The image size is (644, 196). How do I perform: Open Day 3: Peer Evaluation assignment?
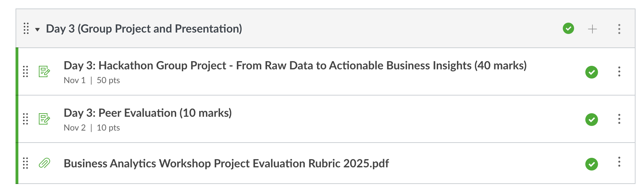[x=148, y=113]
